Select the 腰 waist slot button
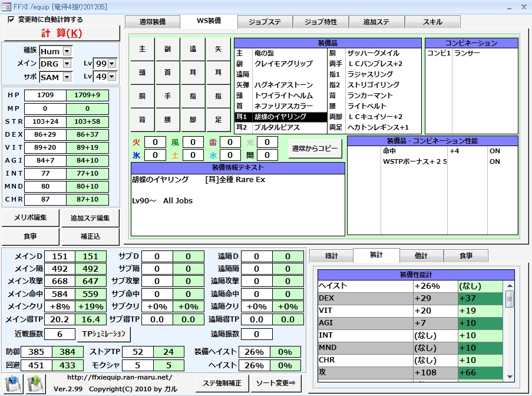 (x=167, y=120)
